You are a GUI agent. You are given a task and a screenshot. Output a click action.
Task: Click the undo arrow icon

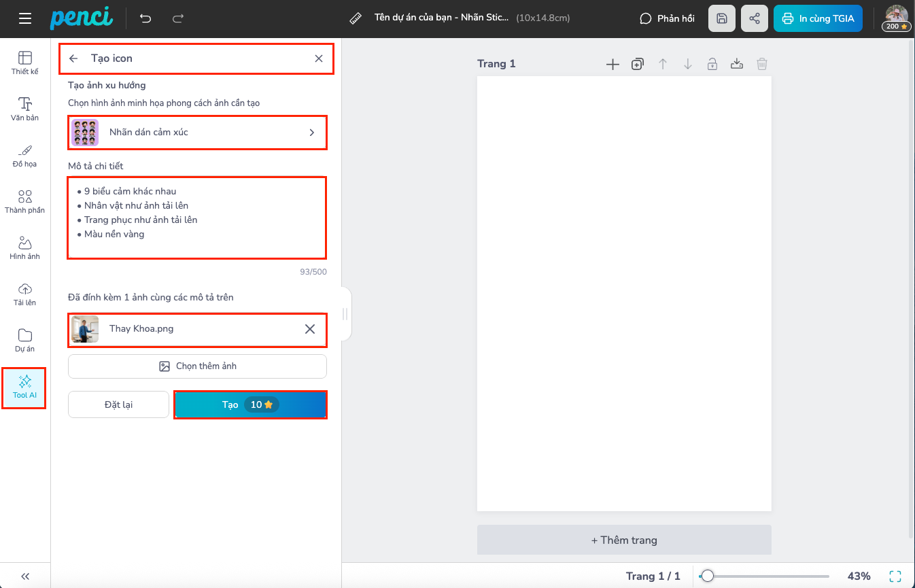145,18
